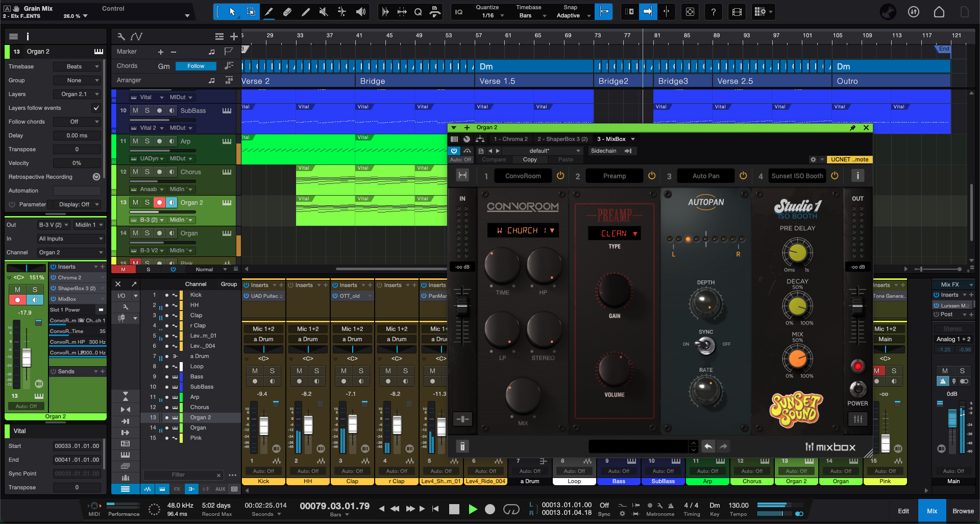The width and height of the screenshot is (980, 524).
Task: Open the Automation curve icon
Action: pyautogui.click(x=136, y=36)
